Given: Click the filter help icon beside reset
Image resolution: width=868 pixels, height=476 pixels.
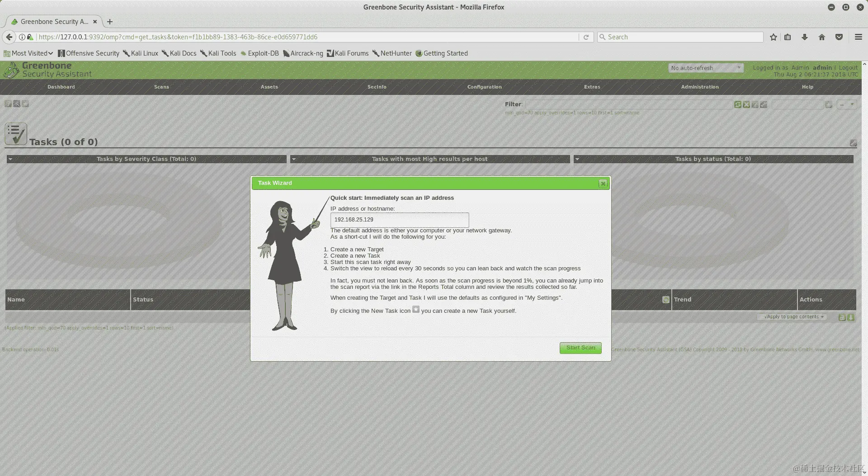Looking at the screenshot, I should pos(755,104).
